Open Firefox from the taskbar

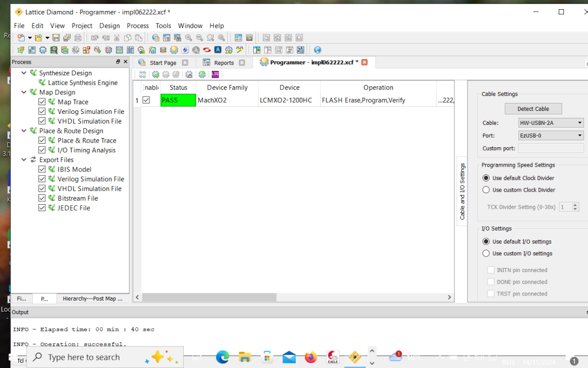[x=311, y=356]
